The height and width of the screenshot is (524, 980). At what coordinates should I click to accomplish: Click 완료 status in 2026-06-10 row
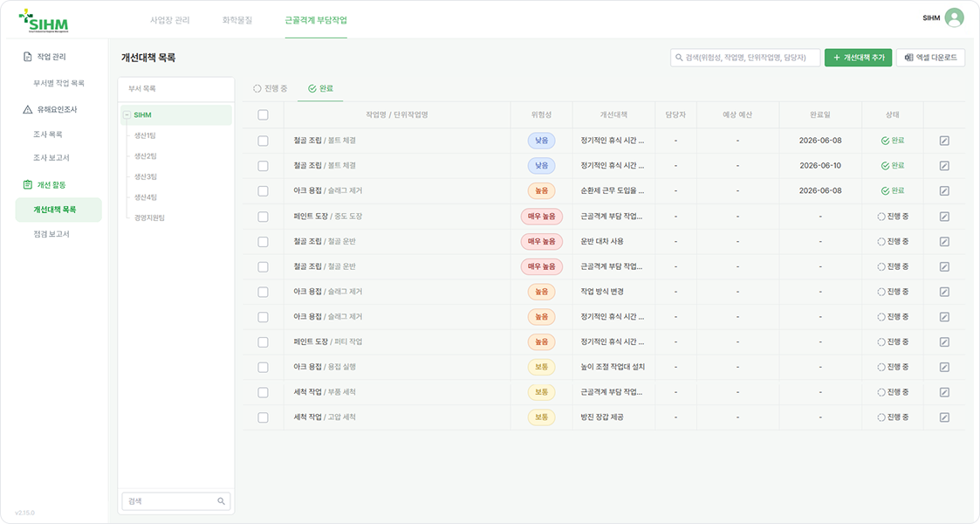click(x=893, y=166)
